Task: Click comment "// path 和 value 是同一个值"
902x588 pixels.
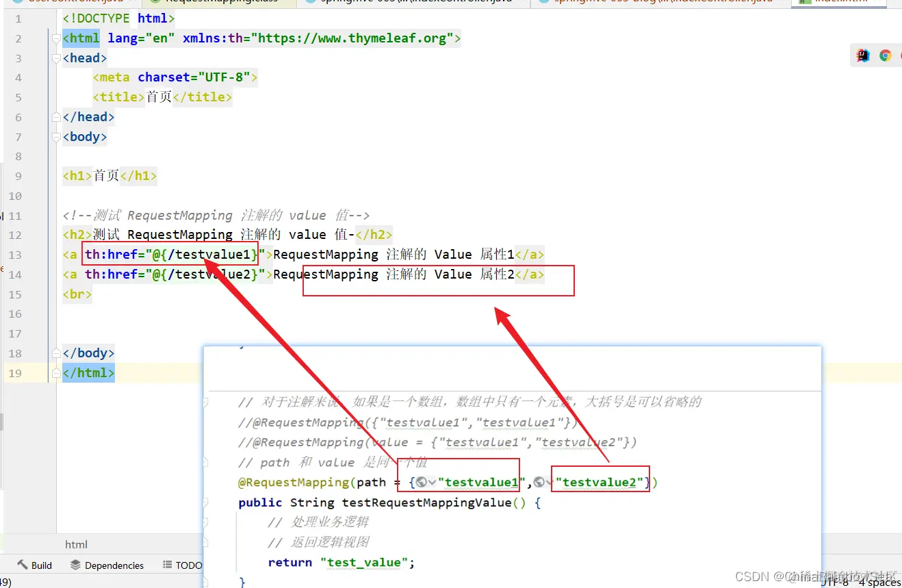Action: 333,463
